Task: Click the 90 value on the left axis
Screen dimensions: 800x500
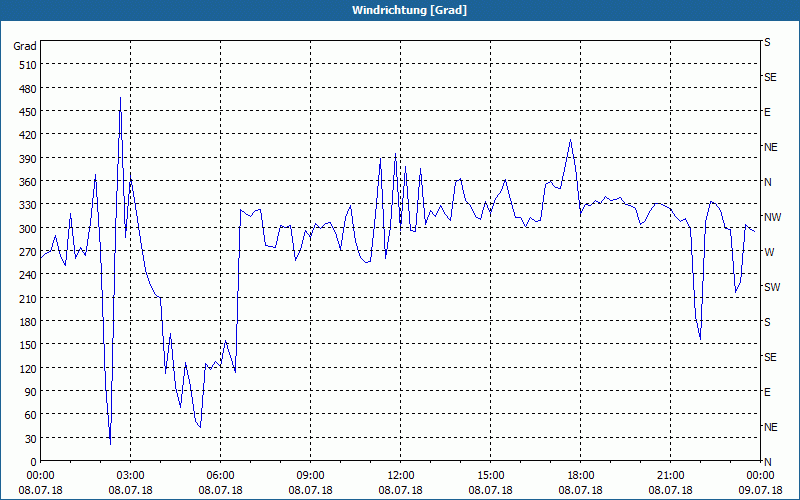Action: 31,392
